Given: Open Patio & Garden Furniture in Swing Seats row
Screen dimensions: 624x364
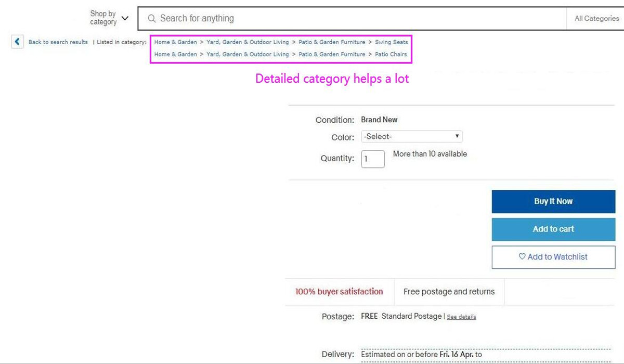Looking at the screenshot, I should pyautogui.click(x=332, y=42).
